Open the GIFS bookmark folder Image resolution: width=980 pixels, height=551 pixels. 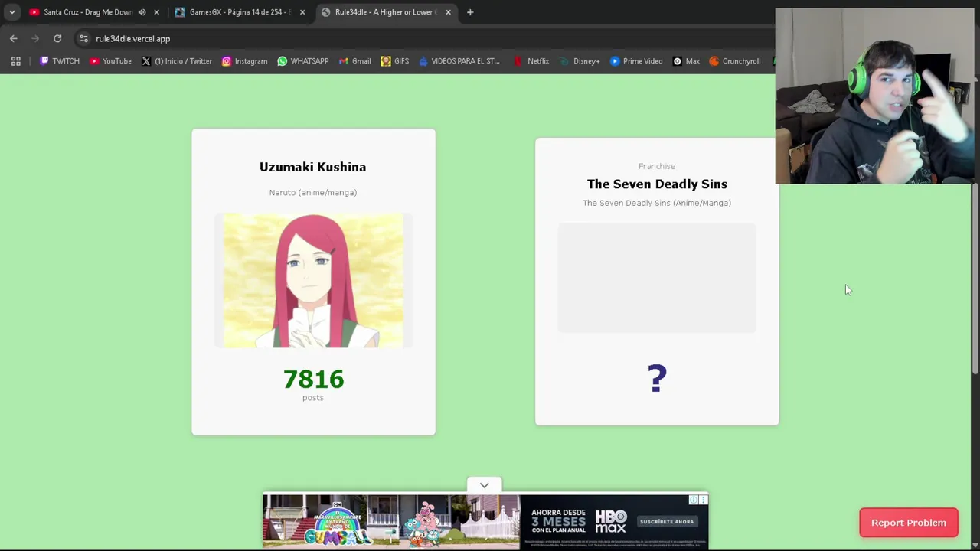tap(395, 61)
